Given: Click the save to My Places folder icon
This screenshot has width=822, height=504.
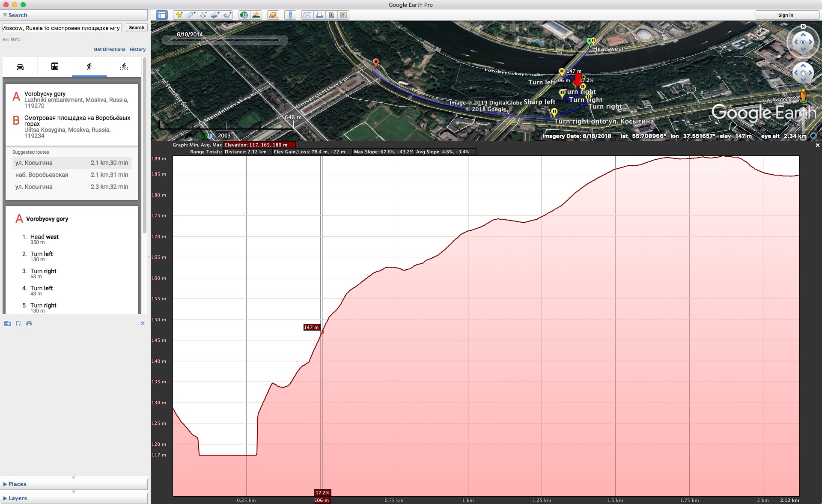Looking at the screenshot, I should click(8, 323).
